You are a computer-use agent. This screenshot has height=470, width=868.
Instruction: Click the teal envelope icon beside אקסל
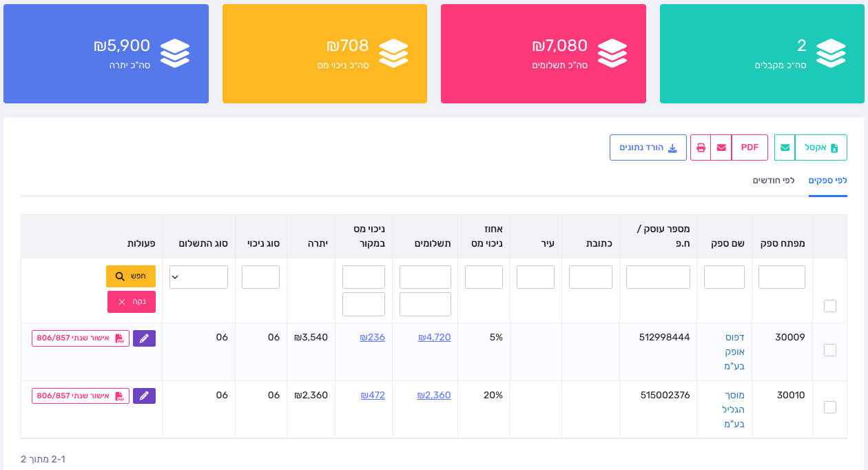click(785, 147)
